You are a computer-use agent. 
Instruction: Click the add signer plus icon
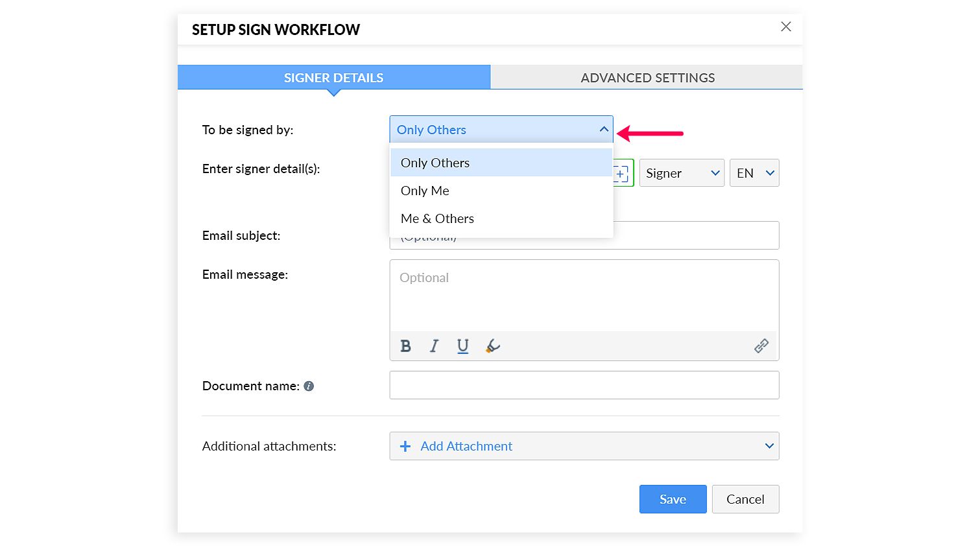click(x=621, y=174)
